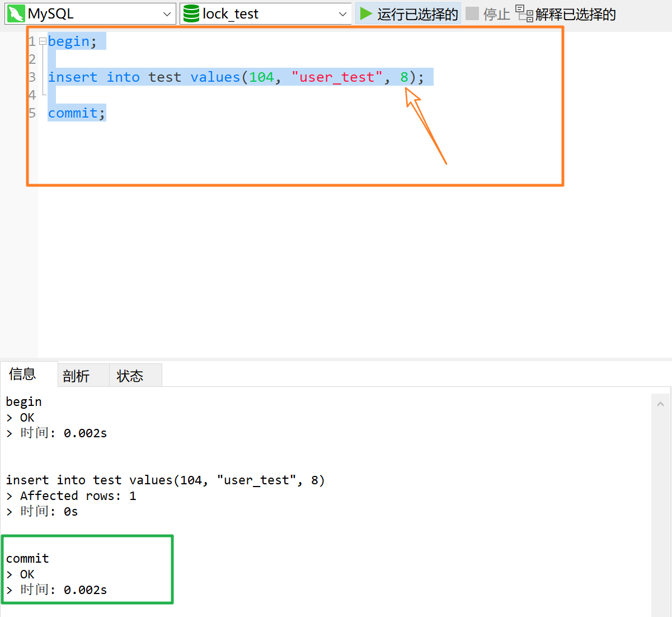Open the lock_test database dropdown
Image resolution: width=672 pixels, height=617 pixels.
265,13
